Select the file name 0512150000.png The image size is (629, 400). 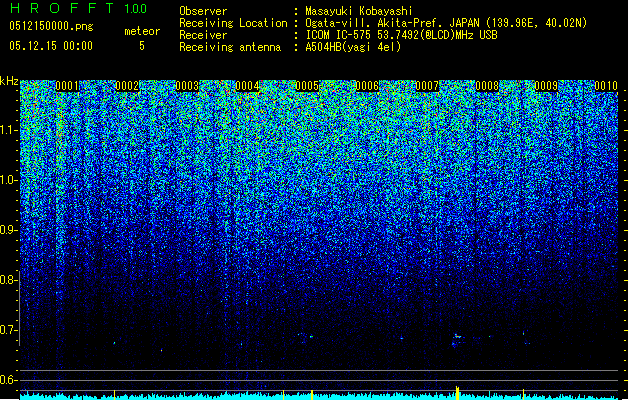pyautogui.click(x=51, y=27)
